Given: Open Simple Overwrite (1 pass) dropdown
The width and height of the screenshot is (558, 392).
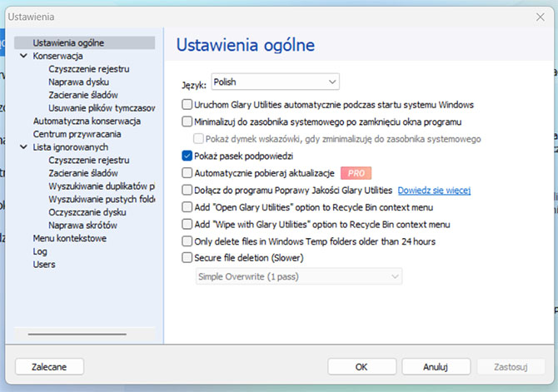Looking at the screenshot, I should (274, 276).
